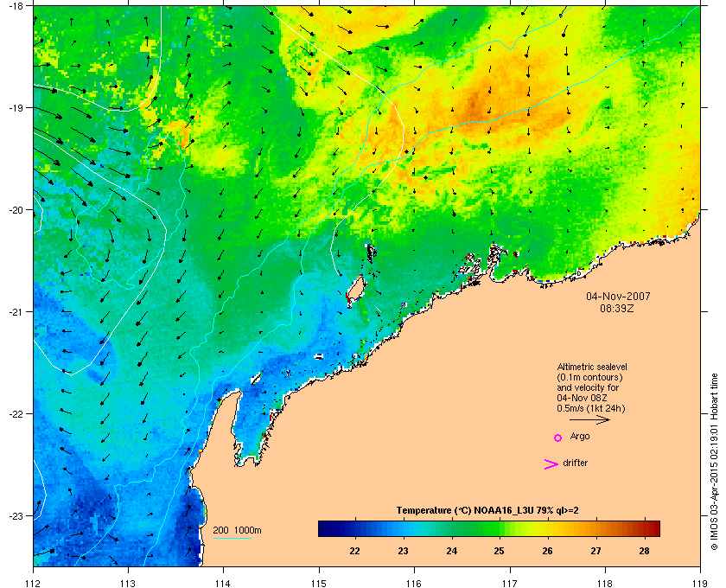
Task: Click the '04-Nov 08Z' legend text
Action: click(x=582, y=398)
